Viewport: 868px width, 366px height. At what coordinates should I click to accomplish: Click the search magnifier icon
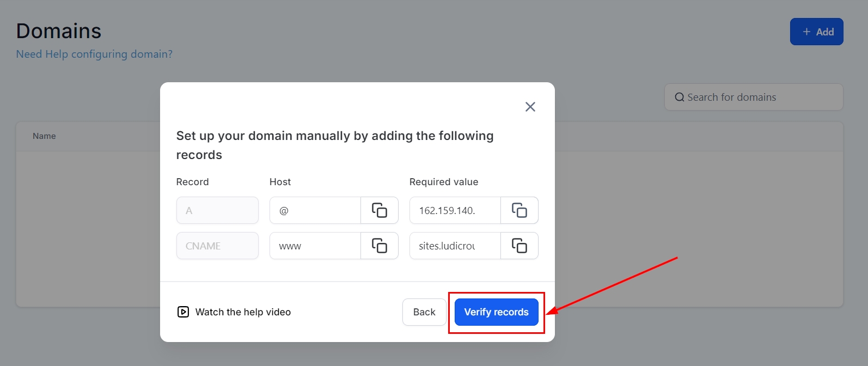pyautogui.click(x=680, y=97)
